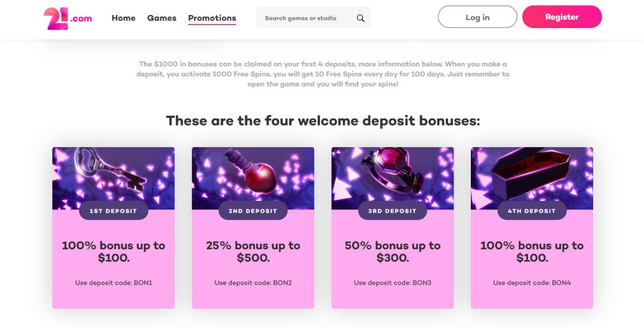Select the Promotions tab
Image resolution: width=644 pixels, height=328 pixels.
(x=212, y=18)
